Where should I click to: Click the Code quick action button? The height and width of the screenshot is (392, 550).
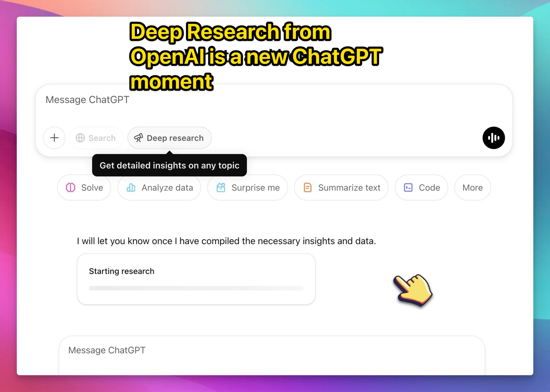tap(422, 187)
